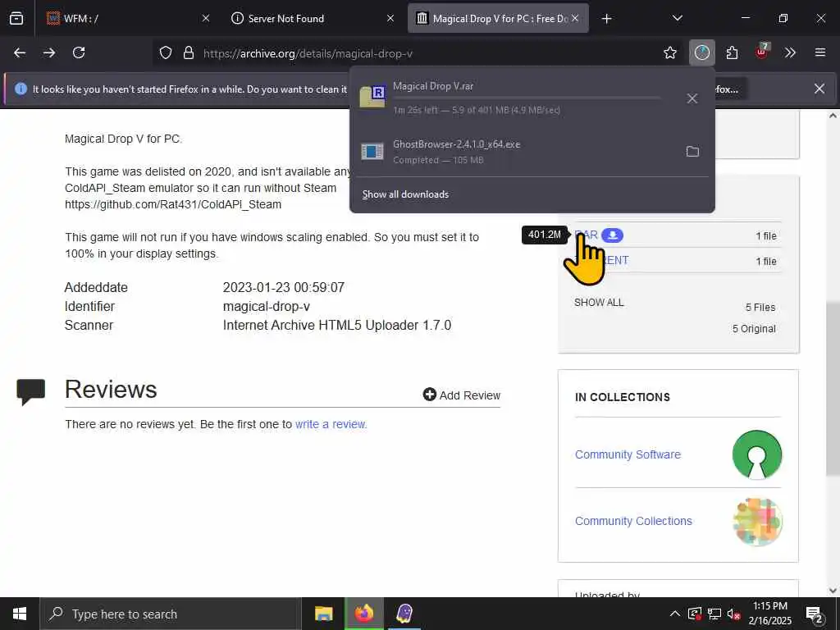The width and height of the screenshot is (840, 630).
Task: Open the network tray icon
Action: (x=714, y=614)
